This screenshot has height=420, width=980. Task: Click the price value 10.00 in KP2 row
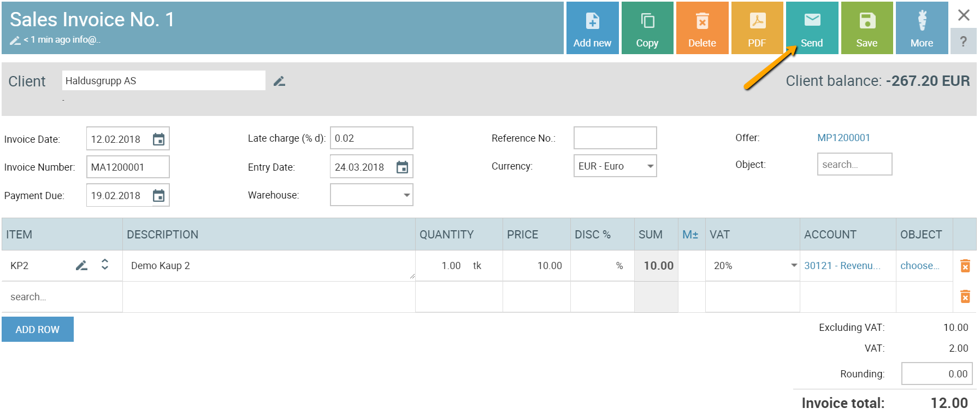click(550, 265)
